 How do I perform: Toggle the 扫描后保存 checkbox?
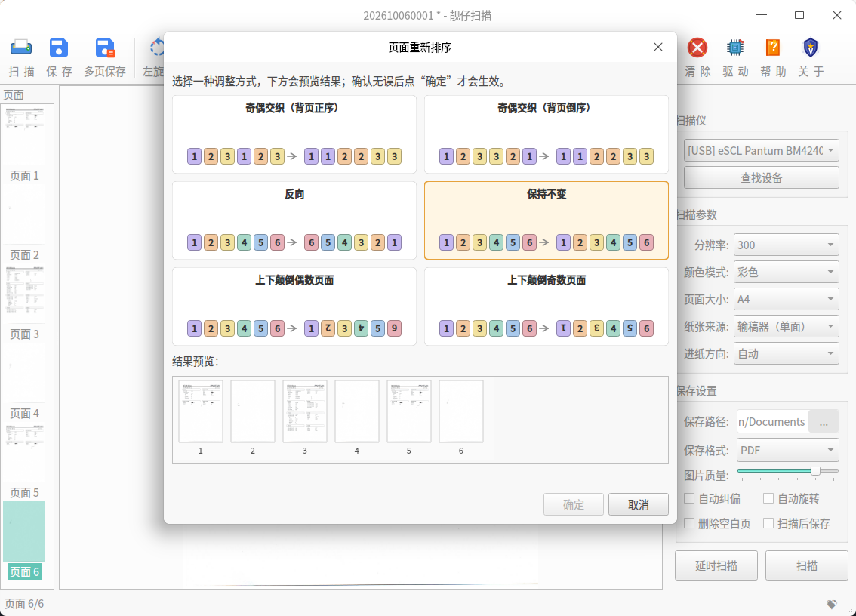point(768,524)
